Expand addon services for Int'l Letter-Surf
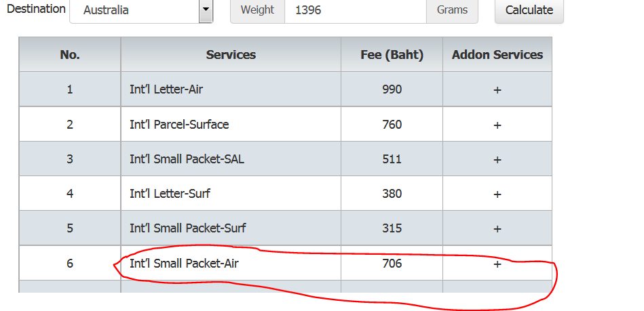Viewport: 644px width, 311px height. point(497,194)
